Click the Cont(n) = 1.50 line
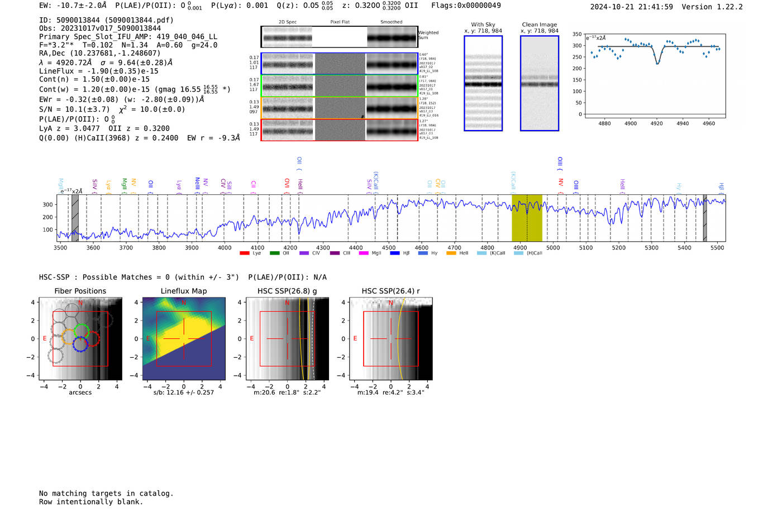The image size is (782, 532). coord(94,79)
